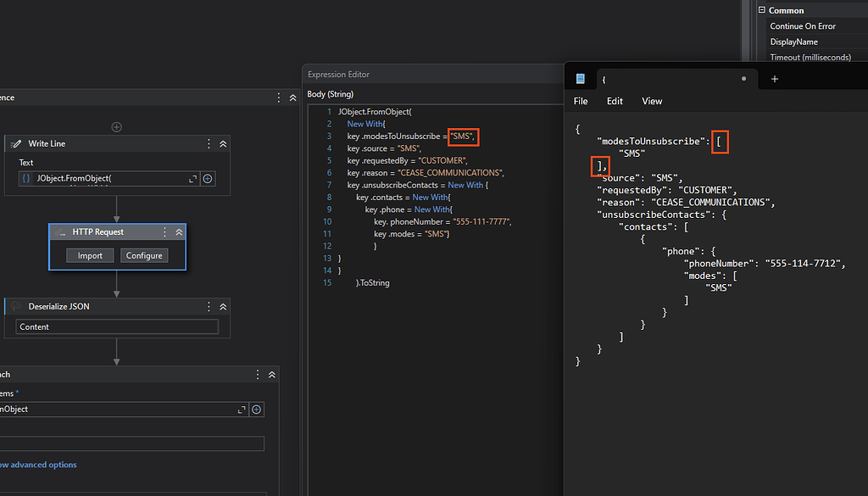Collapse the Write Line activity
Screen dimensions: 868x496
223,144
